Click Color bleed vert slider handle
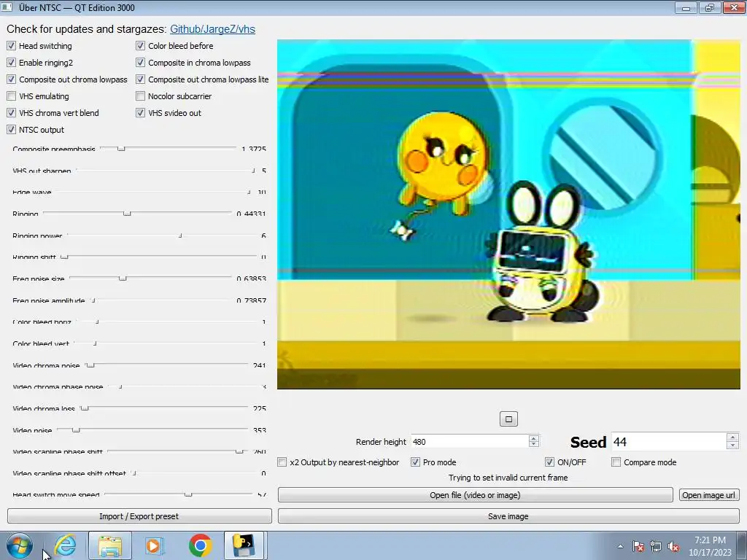 coord(96,343)
